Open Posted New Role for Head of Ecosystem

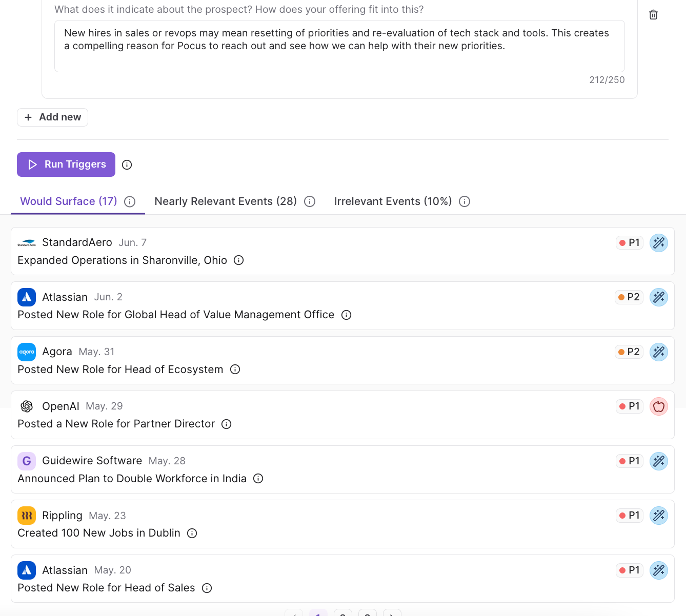120,369
